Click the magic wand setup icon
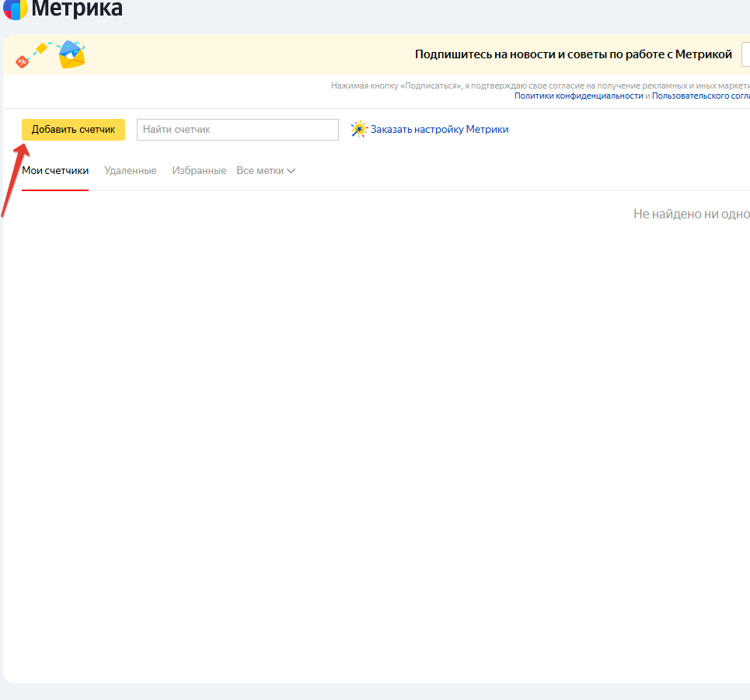Image resolution: width=750 pixels, height=700 pixels. click(359, 129)
